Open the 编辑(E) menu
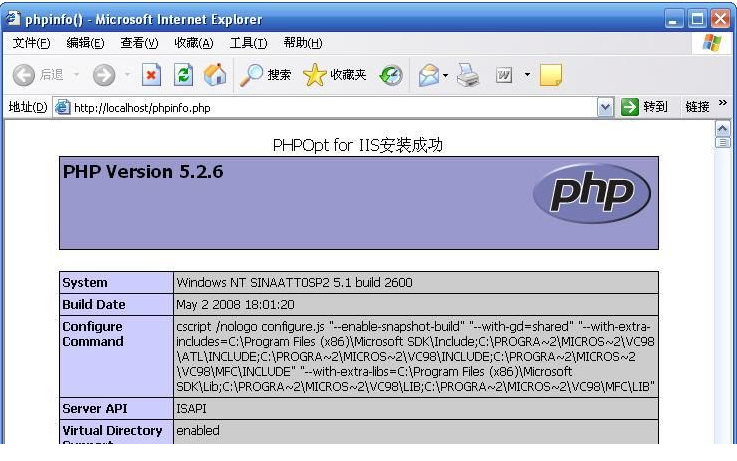The width and height of the screenshot is (737, 461). pyautogui.click(x=86, y=43)
